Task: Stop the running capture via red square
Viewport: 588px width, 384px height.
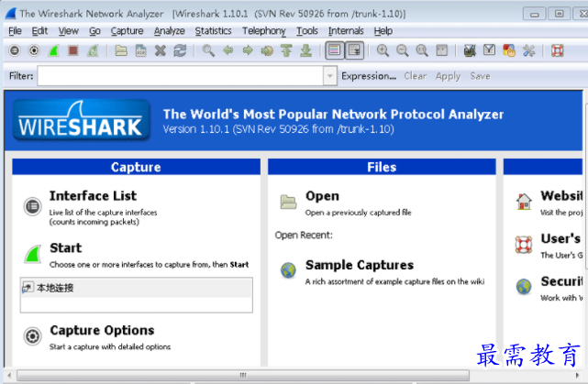Action: coord(73,50)
